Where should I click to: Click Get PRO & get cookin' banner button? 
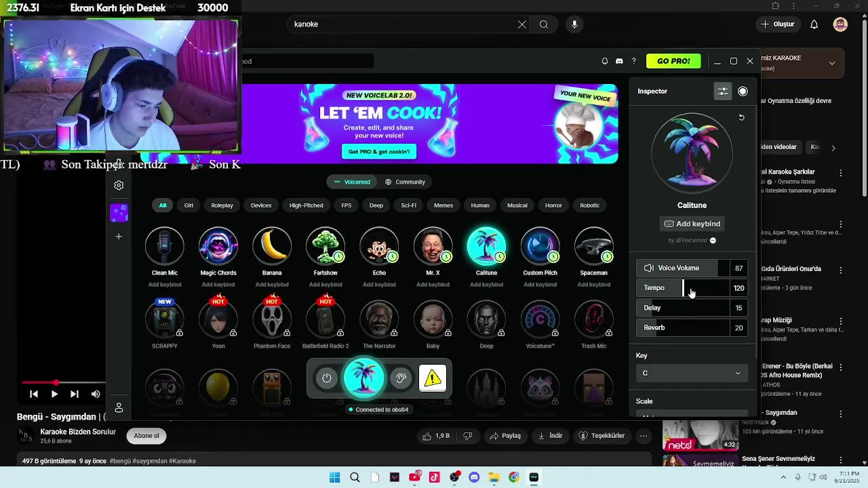[x=379, y=152]
